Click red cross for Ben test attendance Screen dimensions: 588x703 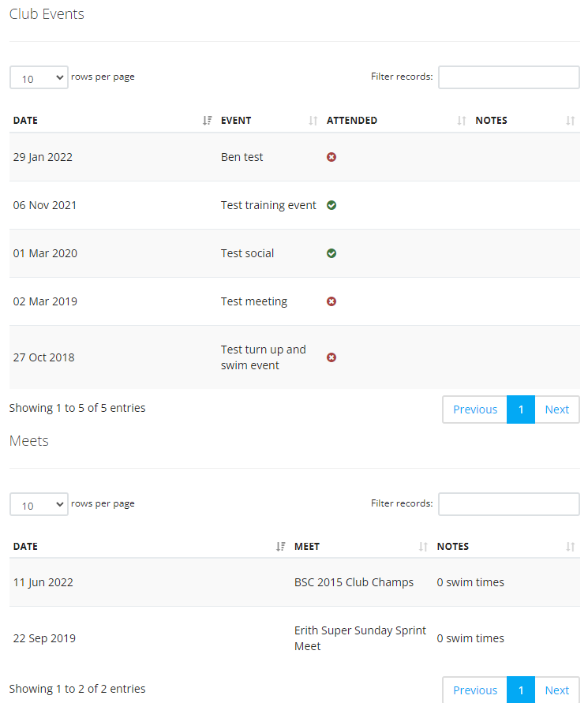[x=331, y=157]
